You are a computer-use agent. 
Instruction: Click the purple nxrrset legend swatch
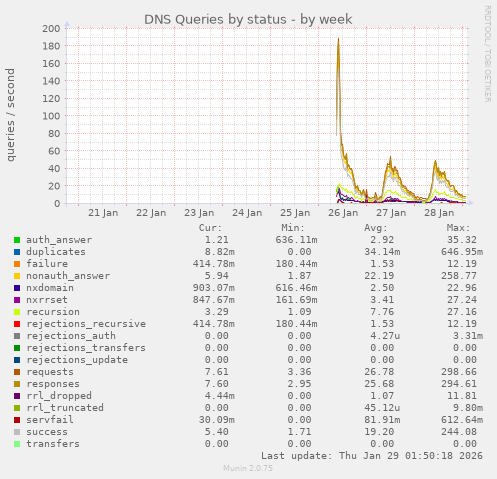(x=17, y=300)
